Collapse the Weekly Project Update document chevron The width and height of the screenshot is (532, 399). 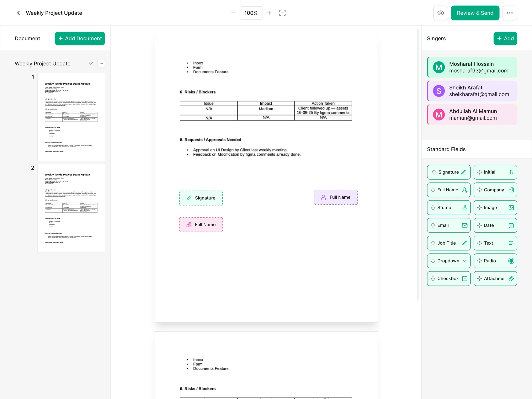91,64
